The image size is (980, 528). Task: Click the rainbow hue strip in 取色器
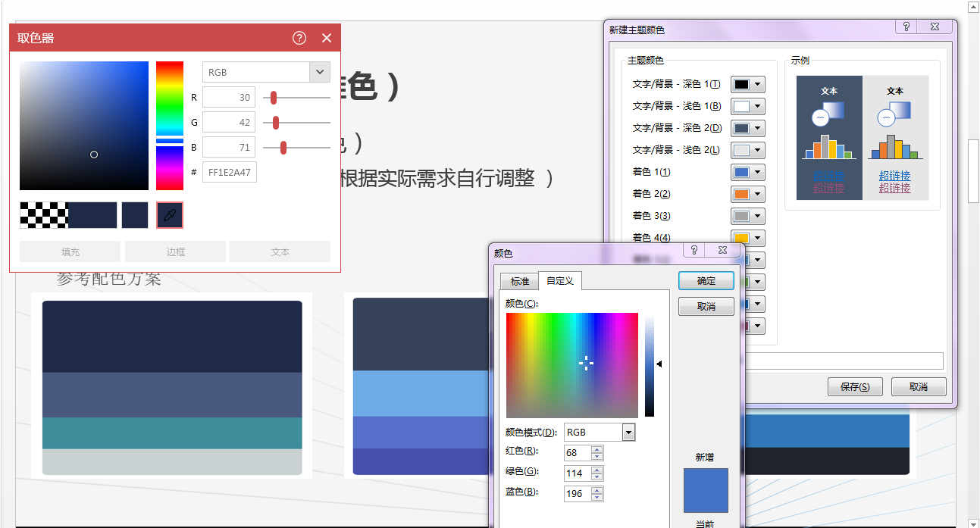click(x=170, y=126)
